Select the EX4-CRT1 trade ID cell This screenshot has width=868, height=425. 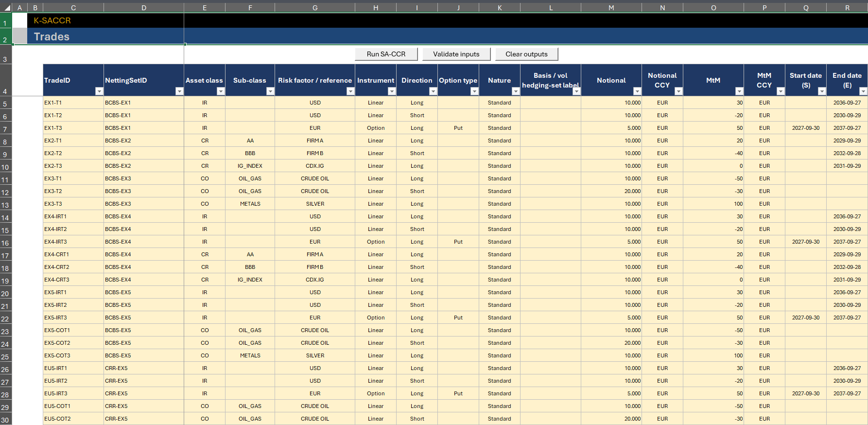73,254
